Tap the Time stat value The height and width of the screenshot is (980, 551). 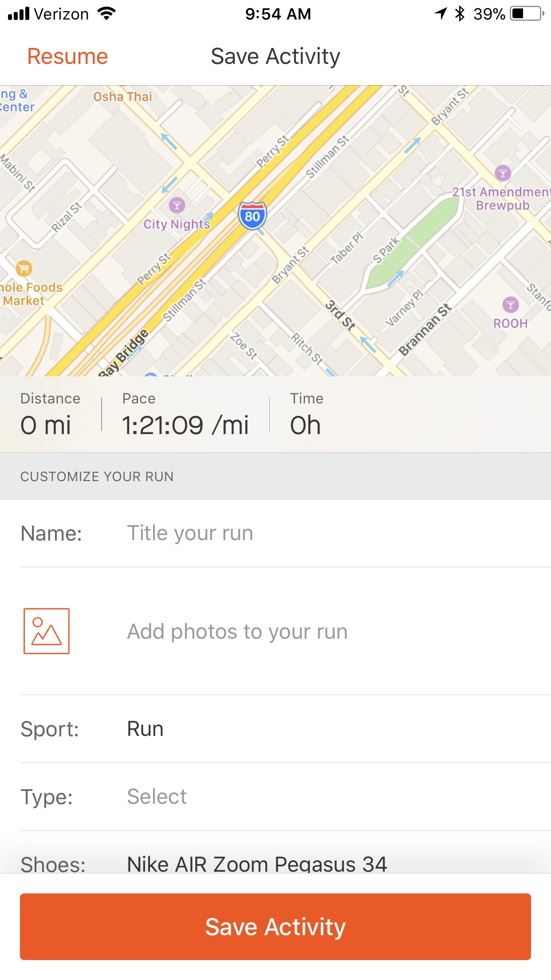[305, 425]
